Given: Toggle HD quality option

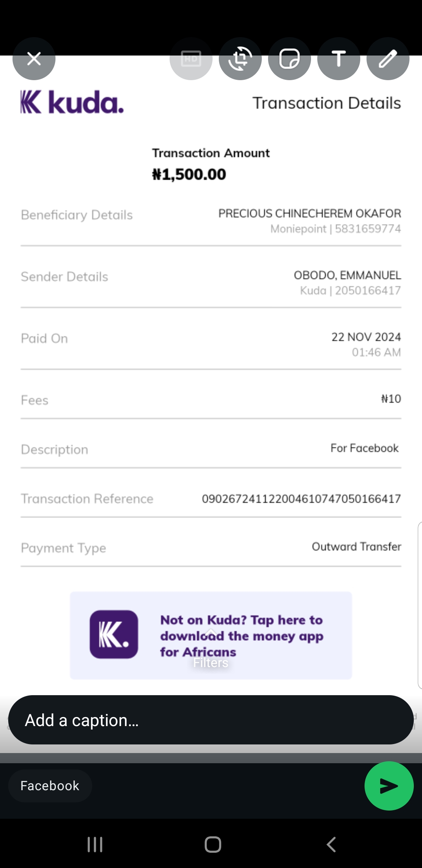Looking at the screenshot, I should (x=191, y=59).
